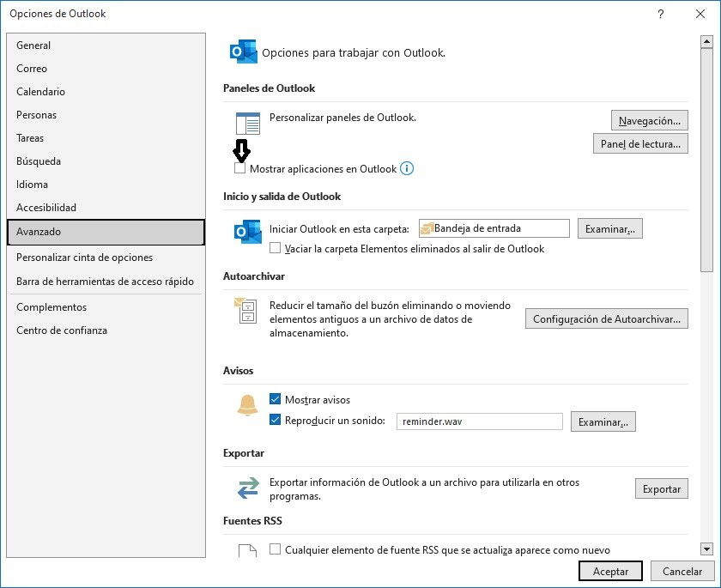Enable Mostrar aplicaciones en Outlook checkbox
Image resolution: width=721 pixels, height=588 pixels.
click(240, 169)
